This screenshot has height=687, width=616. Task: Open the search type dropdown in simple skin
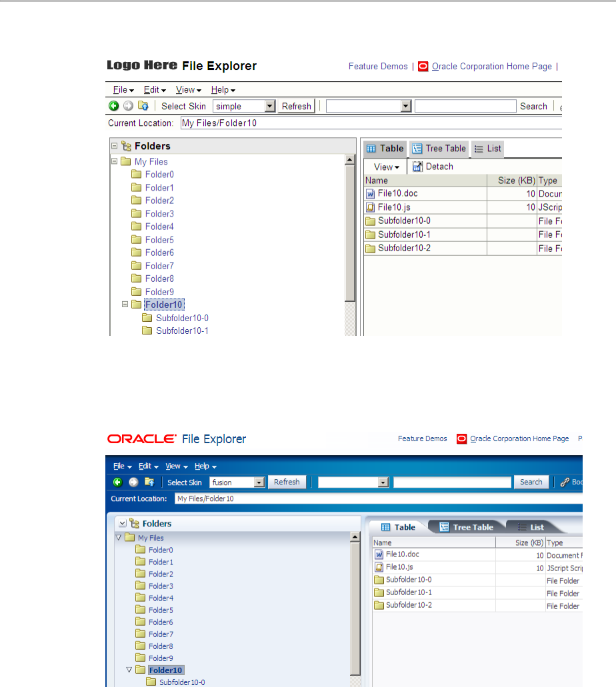pos(406,106)
